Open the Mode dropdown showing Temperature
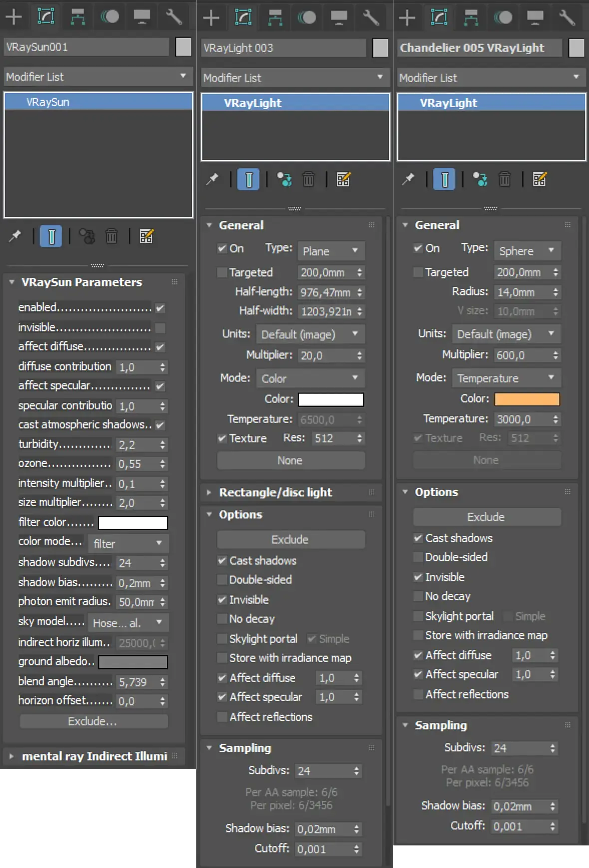The height and width of the screenshot is (868, 589). tap(506, 378)
